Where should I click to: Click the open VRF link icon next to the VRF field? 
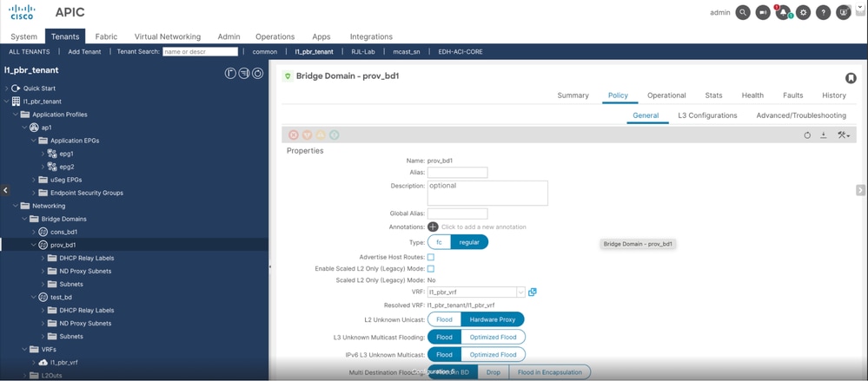coord(532,292)
